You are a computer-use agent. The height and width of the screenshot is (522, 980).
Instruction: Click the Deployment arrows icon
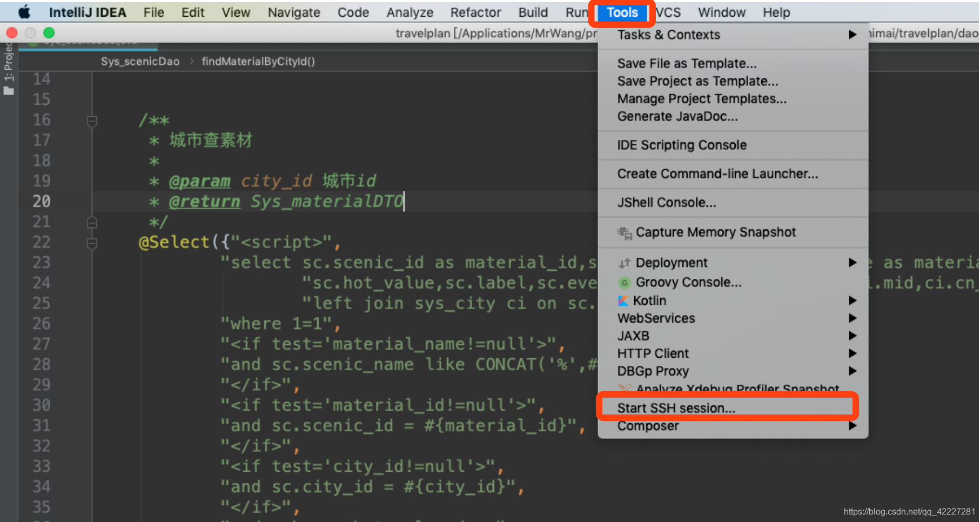pos(625,263)
